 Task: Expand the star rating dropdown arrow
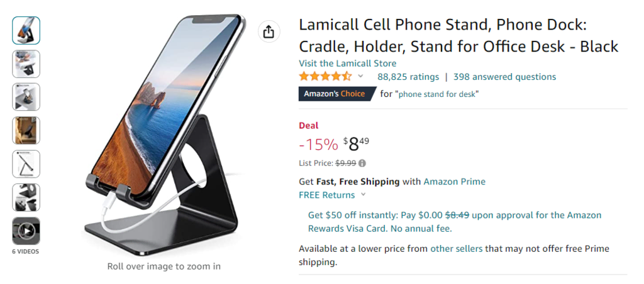360,76
